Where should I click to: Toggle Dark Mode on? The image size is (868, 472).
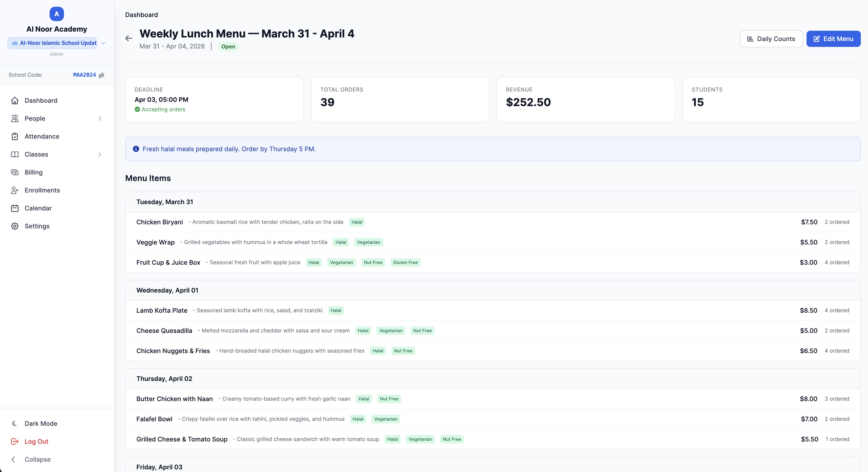[40, 424]
